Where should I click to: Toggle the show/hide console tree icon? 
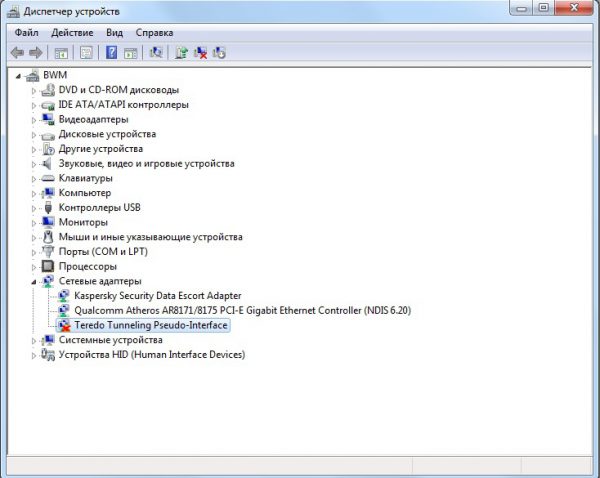point(61,52)
